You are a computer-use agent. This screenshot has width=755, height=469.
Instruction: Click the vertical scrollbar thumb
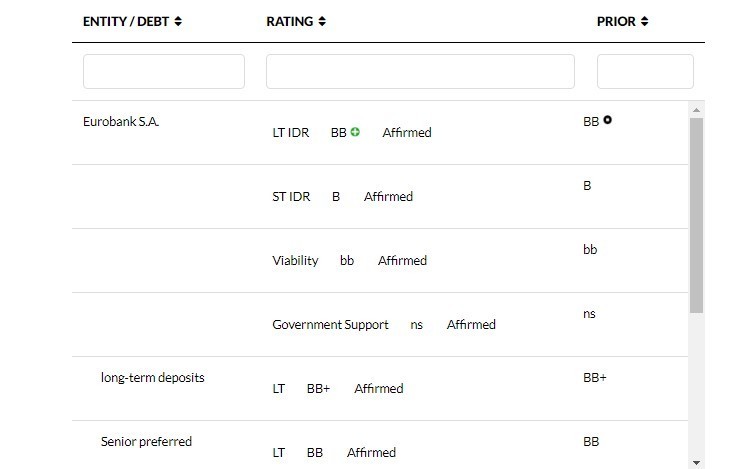[x=697, y=215]
